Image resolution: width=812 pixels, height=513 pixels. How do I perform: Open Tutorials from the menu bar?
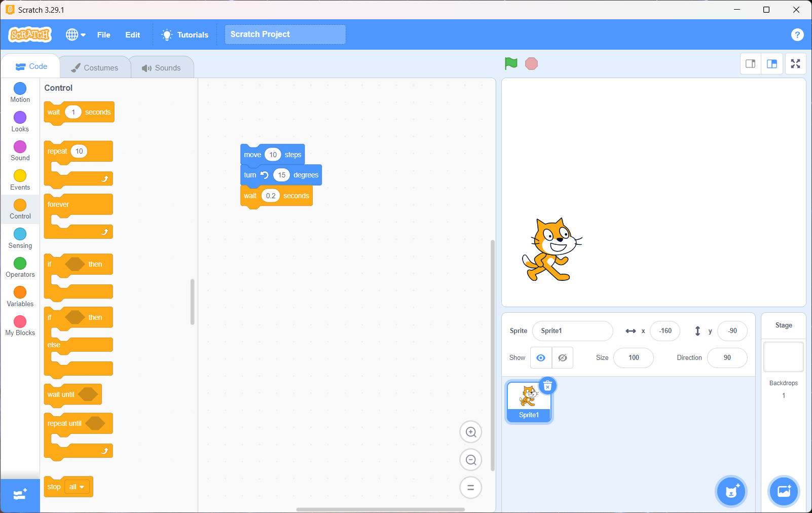tap(185, 34)
